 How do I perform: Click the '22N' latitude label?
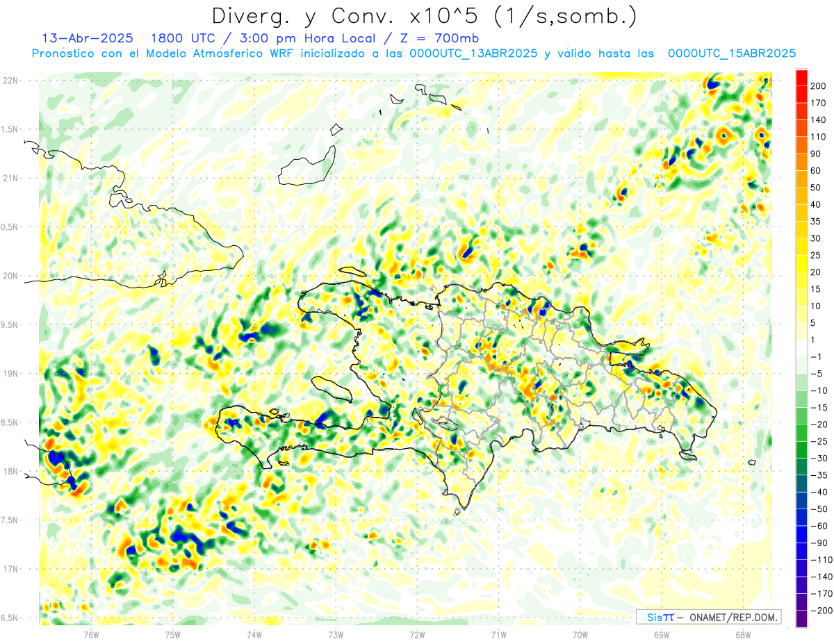pos(10,81)
